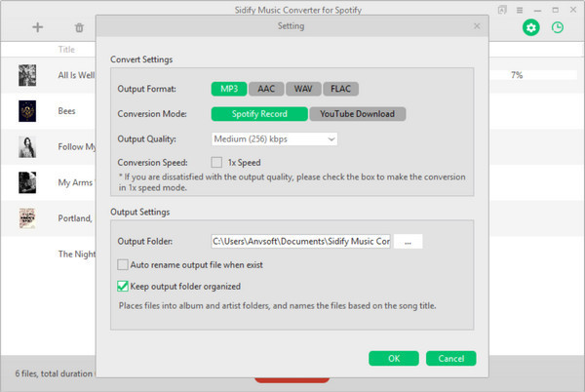585x392 pixels.
Task: Enable the 1x Speed checkbox
Action: click(x=216, y=162)
